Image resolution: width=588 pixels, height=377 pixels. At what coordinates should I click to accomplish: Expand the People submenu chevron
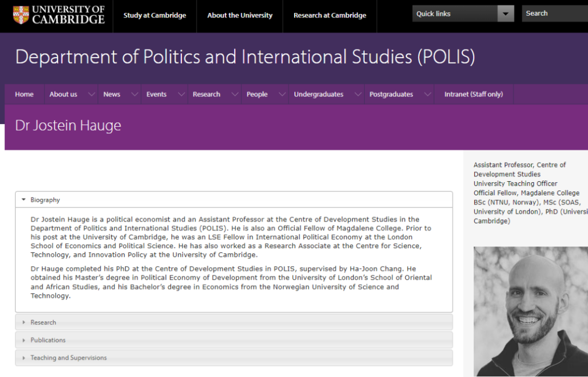282,94
